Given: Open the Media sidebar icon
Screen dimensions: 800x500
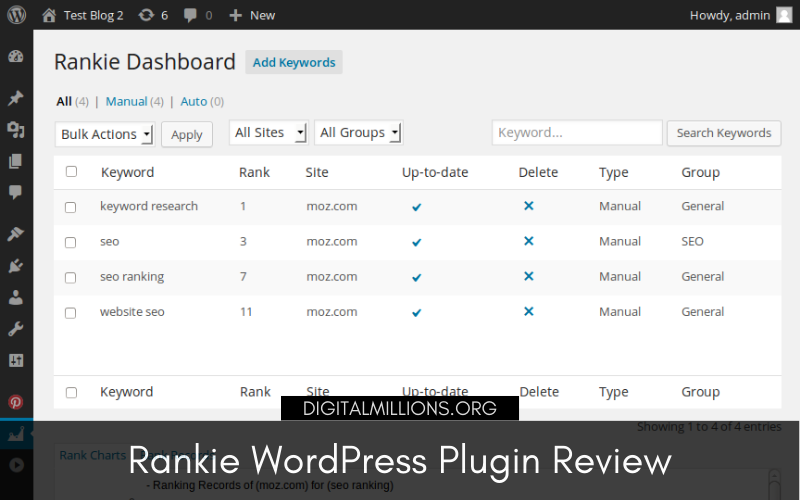Looking at the screenshot, I should pos(16,130).
